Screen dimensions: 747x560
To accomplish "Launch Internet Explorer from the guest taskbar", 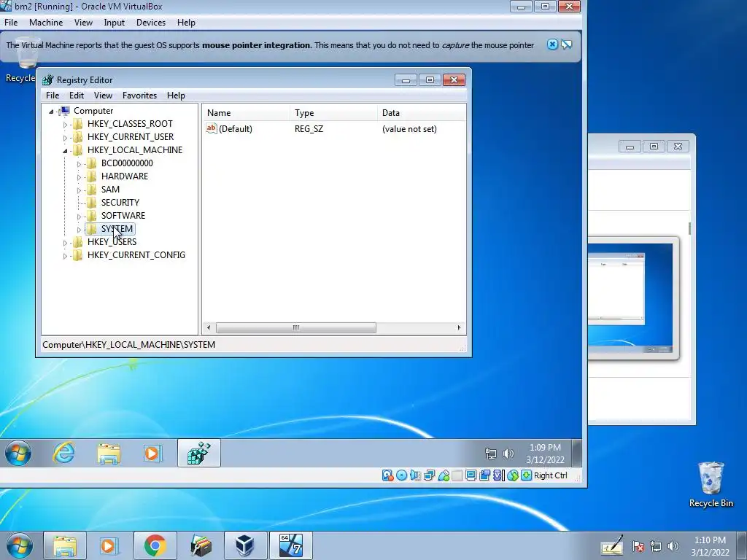I will pos(63,453).
